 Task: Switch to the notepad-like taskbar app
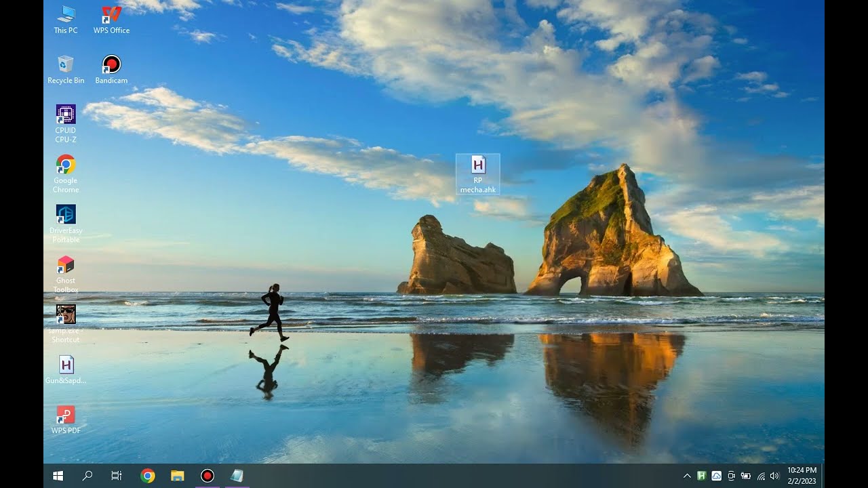point(237,476)
